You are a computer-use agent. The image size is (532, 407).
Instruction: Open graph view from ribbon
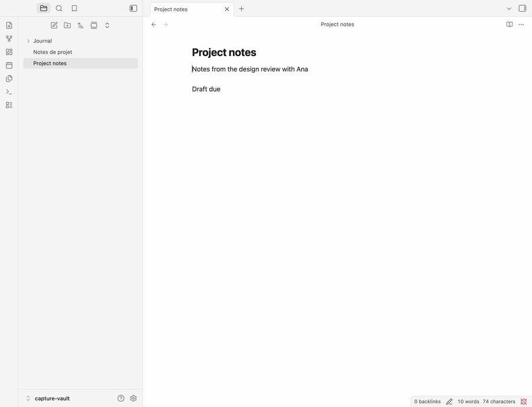click(9, 38)
